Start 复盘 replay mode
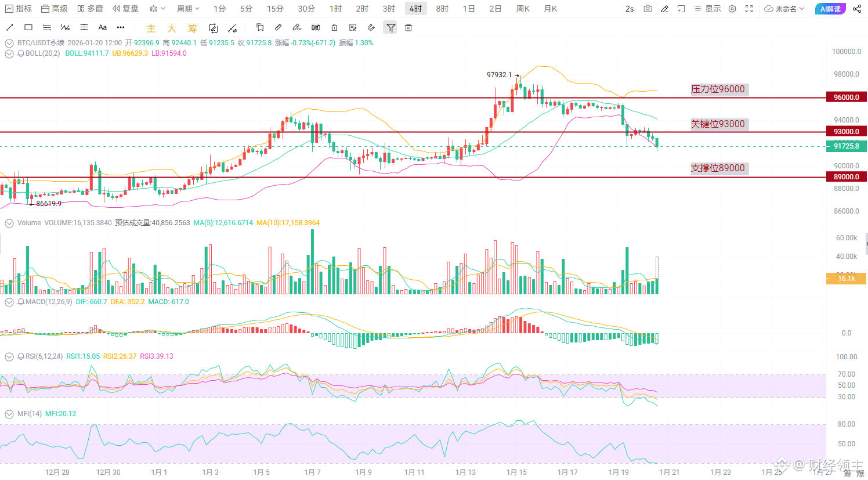Image resolution: width=868 pixels, height=480 pixels. click(x=126, y=9)
